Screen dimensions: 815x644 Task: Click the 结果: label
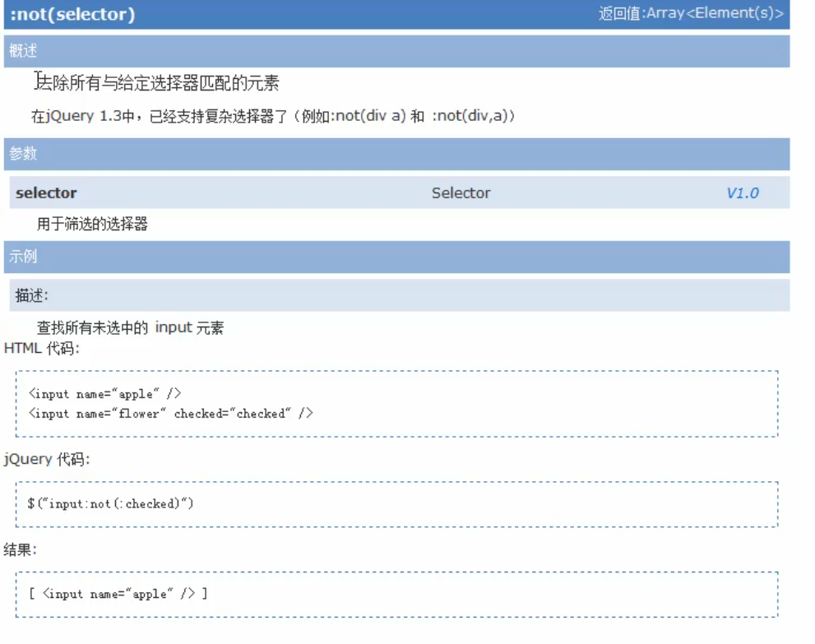21,550
